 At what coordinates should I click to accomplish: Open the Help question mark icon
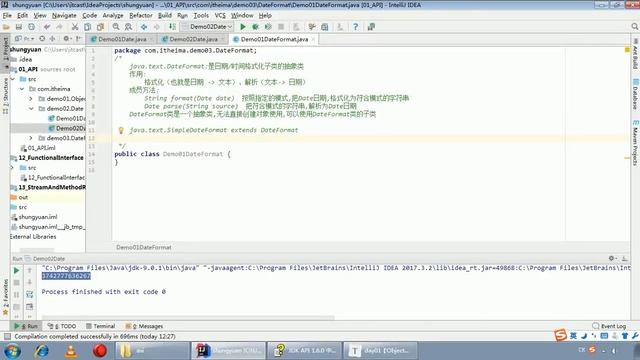[356, 27]
